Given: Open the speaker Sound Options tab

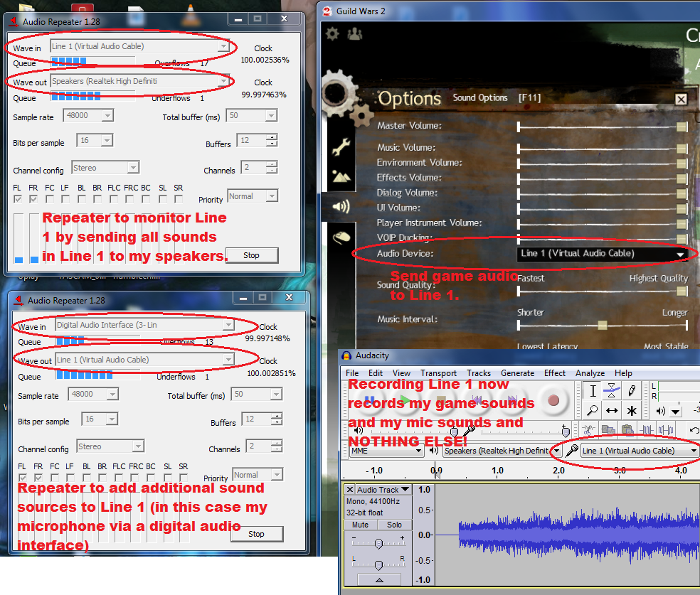Looking at the screenshot, I should click(341, 207).
